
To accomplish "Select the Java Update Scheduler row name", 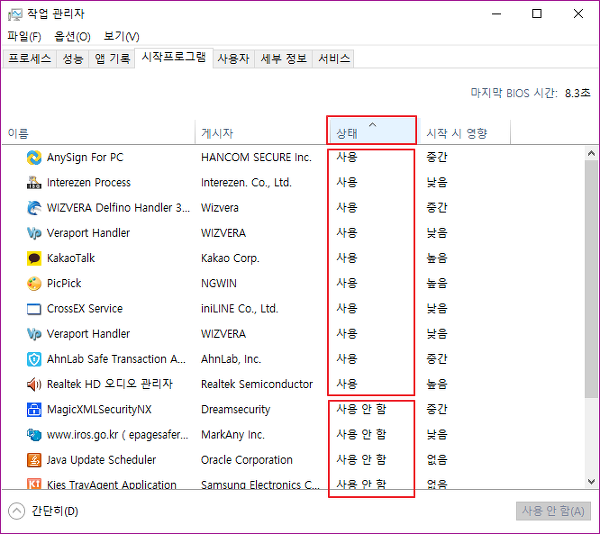I will pyautogui.click(x=101, y=460).
